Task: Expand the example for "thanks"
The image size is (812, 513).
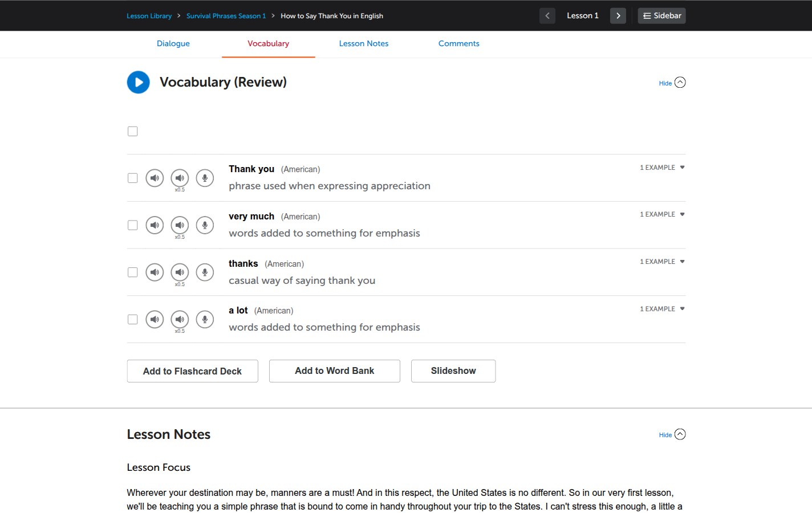Action: [x=662, y=262]
